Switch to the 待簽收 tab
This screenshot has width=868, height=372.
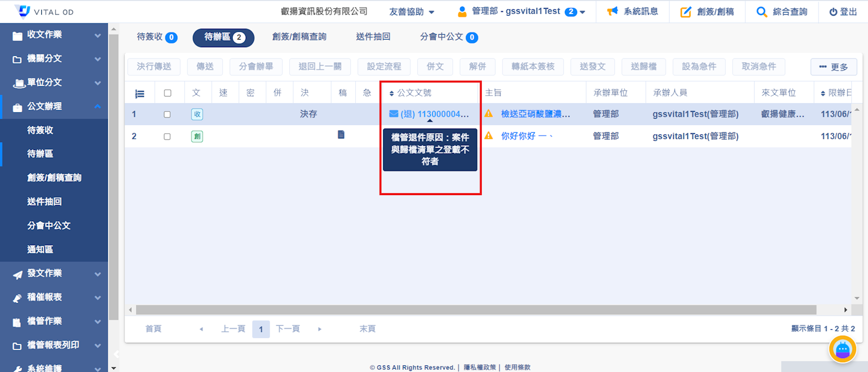tap(156, 37)
